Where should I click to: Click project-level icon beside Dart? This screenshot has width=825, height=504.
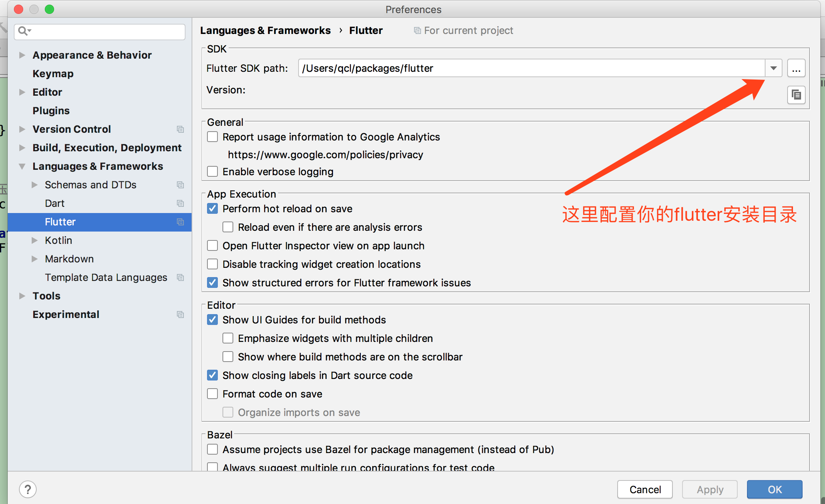point(180,203)
